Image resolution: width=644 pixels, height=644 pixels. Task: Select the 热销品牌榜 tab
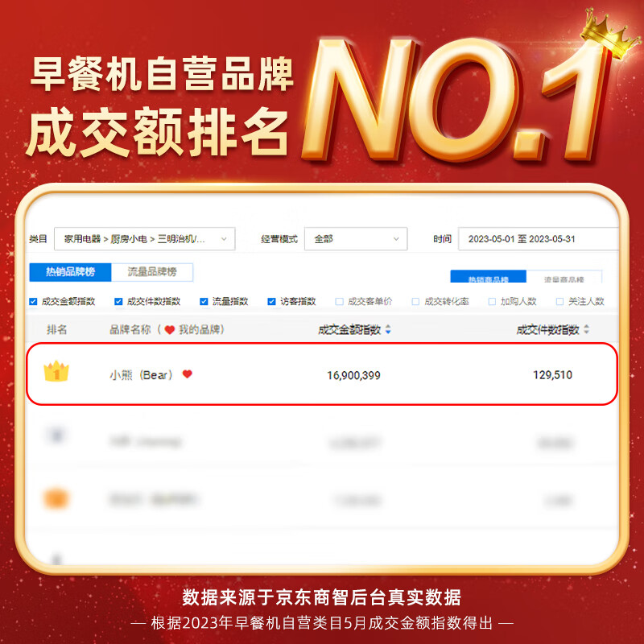(70, 272)
